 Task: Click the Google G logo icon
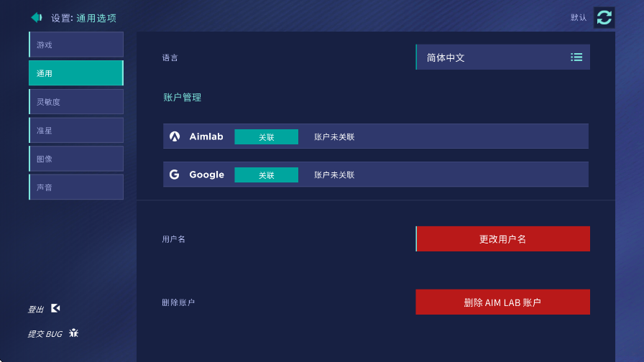(x=174, y=175)
